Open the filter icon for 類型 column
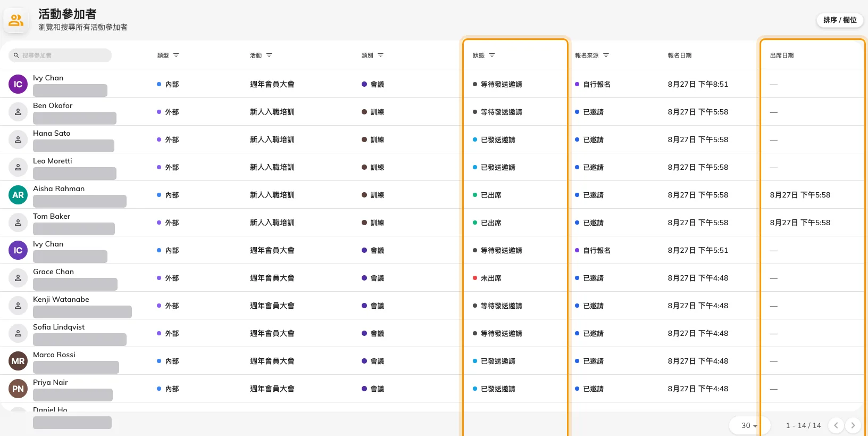This screenshot has height=436, width=868. coord(176,55)
